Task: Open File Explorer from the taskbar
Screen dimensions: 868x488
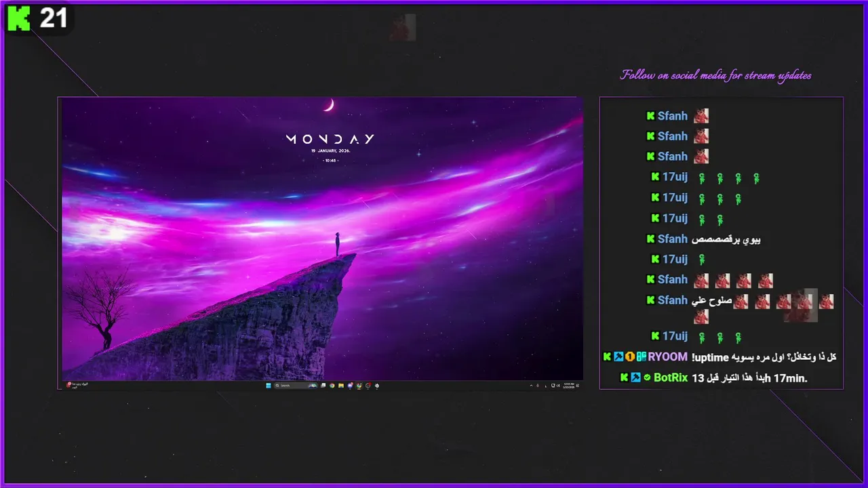Action: (x=341, y=386)
